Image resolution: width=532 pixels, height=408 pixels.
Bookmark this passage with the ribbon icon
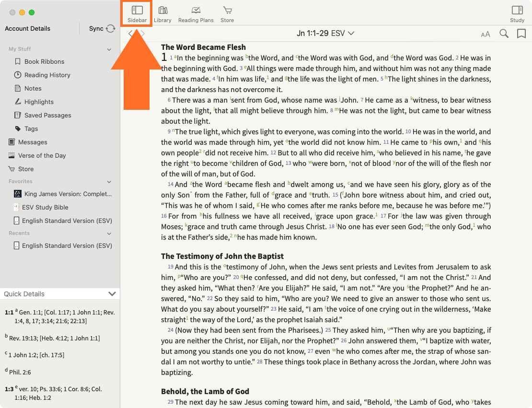(x=521, y=34)
